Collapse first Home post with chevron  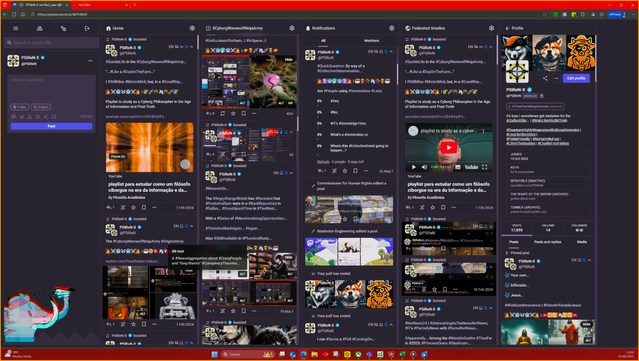[x=192, y=47]
